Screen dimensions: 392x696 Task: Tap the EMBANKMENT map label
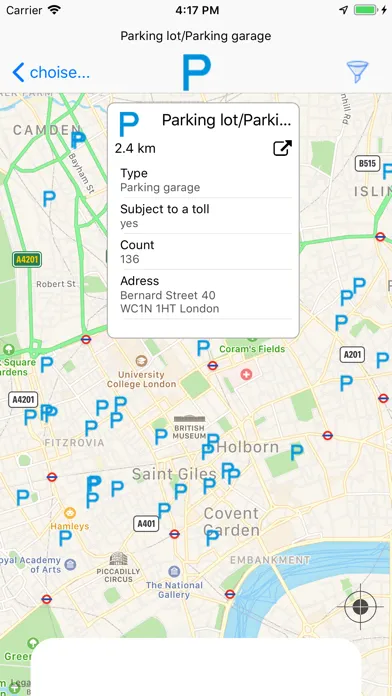coord(269,560)
